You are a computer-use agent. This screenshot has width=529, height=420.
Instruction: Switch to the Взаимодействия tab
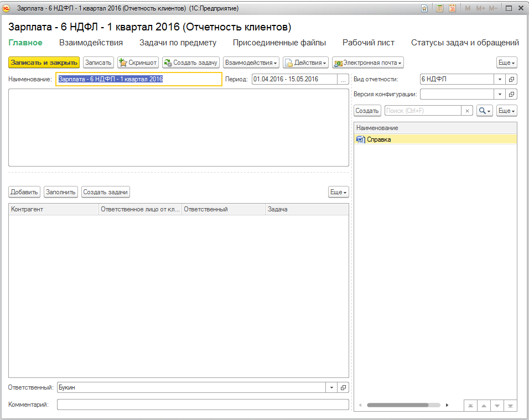click(x=91, y=43)
